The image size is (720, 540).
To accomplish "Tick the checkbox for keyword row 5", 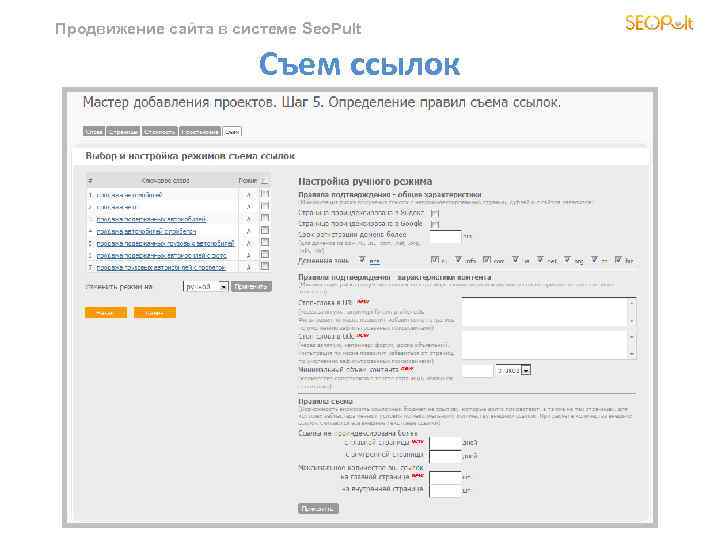I will pyautogui.click(x=265, y=242).
